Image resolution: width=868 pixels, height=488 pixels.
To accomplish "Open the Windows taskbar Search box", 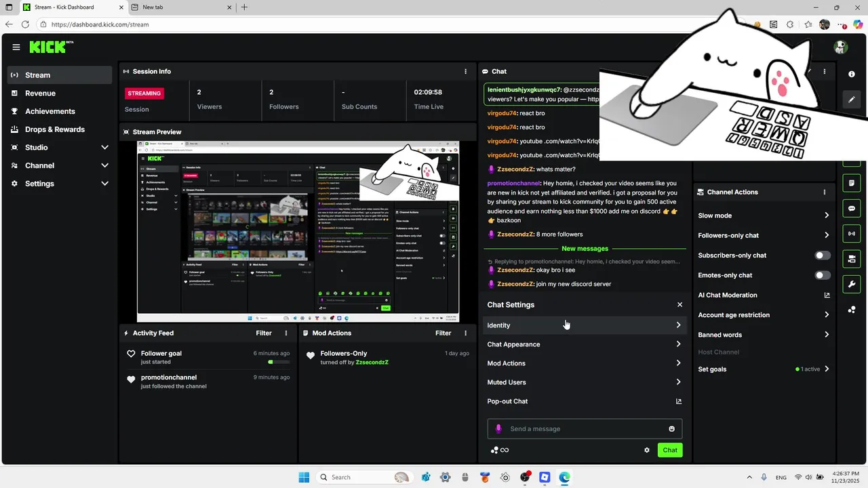I will tap(363, 477).
